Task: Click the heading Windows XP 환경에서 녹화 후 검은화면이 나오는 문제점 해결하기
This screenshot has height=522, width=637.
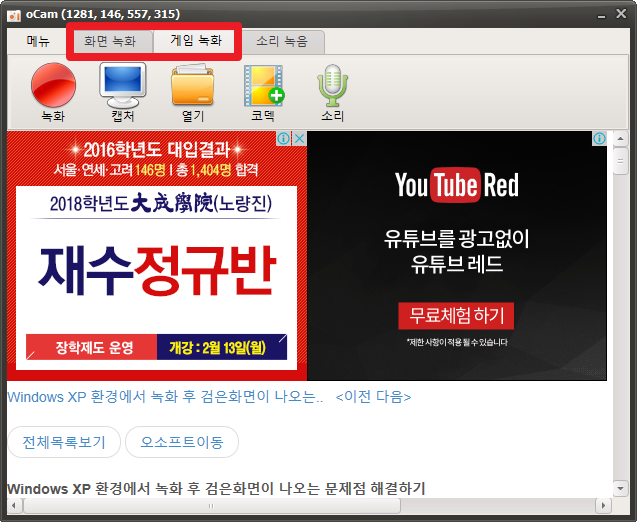Action: point(216,488)
